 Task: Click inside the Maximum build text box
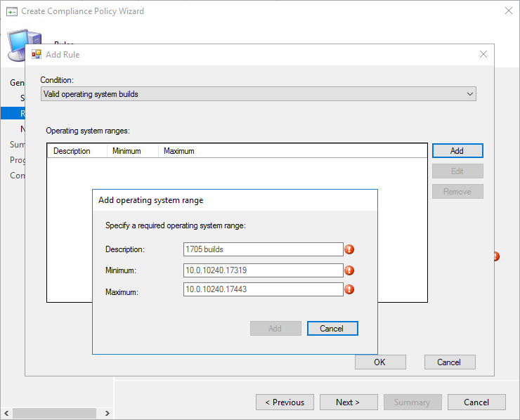263,289
